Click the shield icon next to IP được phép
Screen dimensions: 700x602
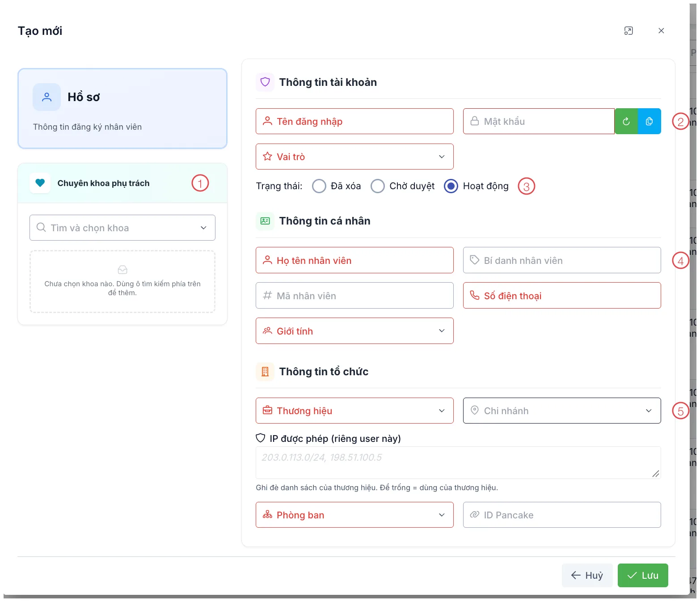[261, 438]
